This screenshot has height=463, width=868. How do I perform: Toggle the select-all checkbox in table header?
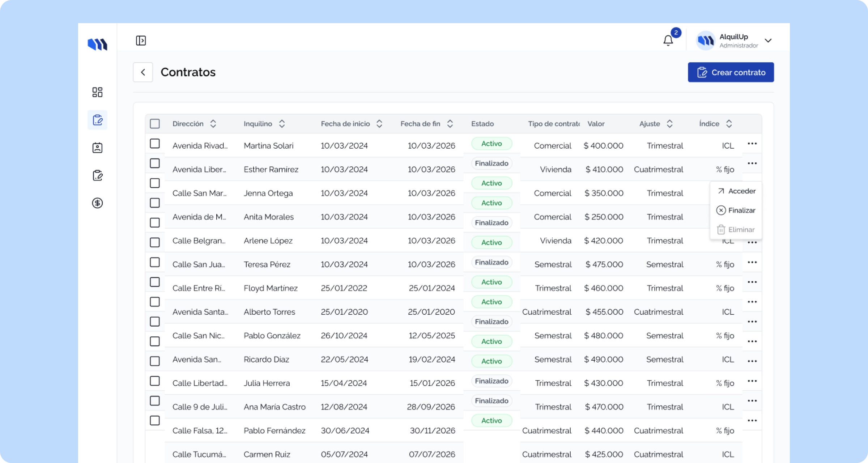[x=155, y=124]
